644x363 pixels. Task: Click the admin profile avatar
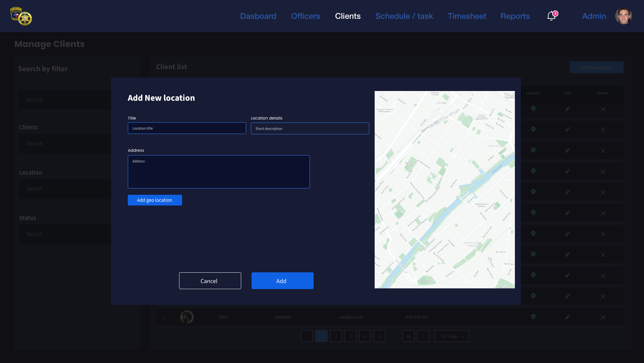tap(623, 16)
